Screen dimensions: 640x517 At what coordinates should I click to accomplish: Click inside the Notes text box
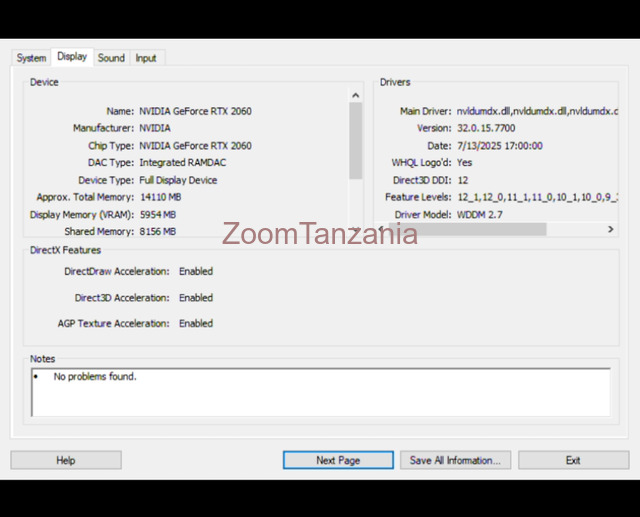click(321, 393)
